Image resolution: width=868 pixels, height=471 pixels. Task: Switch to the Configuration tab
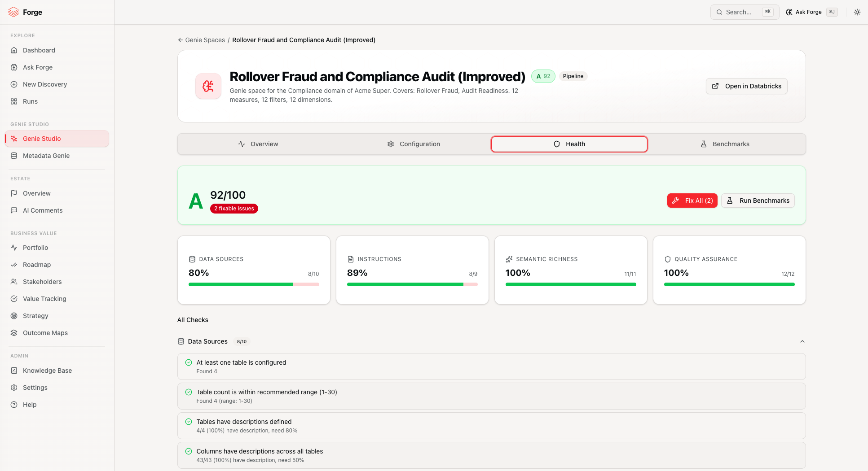pos(414,144)
